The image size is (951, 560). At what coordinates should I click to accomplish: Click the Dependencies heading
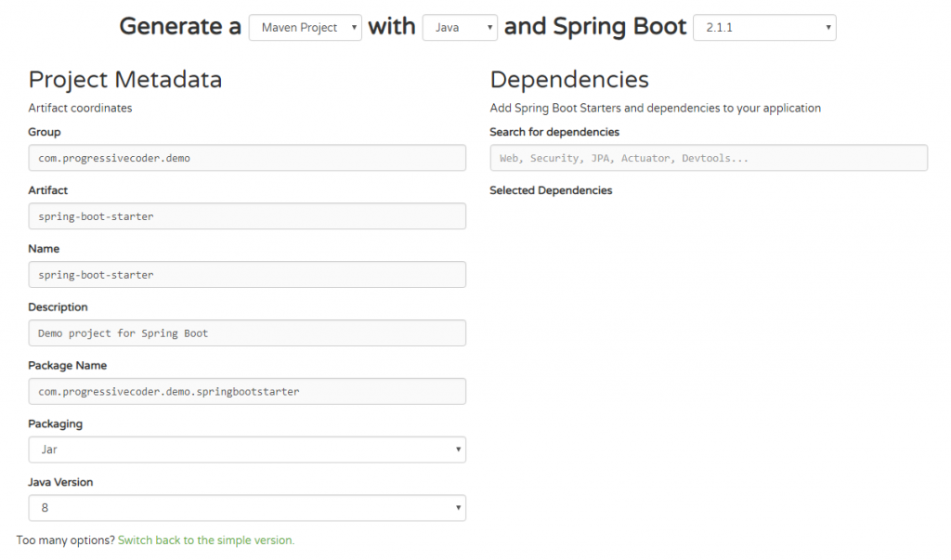pyautogui.click(x=569, y=80)
